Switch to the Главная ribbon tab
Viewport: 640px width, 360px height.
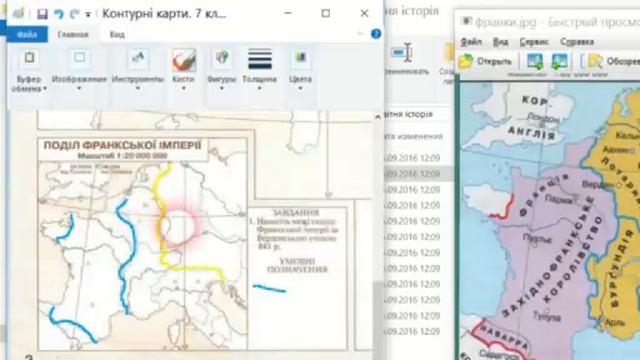pos(73,35)
